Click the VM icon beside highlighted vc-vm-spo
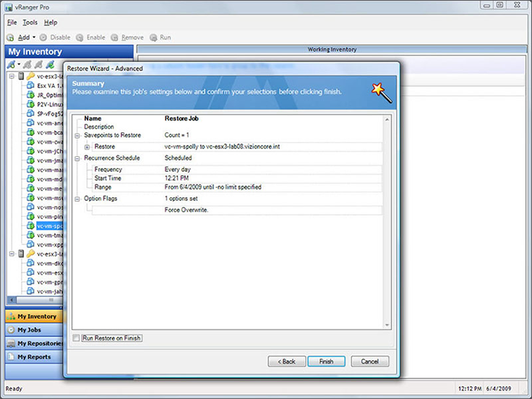Screen dimensions: 532x399 30,226
